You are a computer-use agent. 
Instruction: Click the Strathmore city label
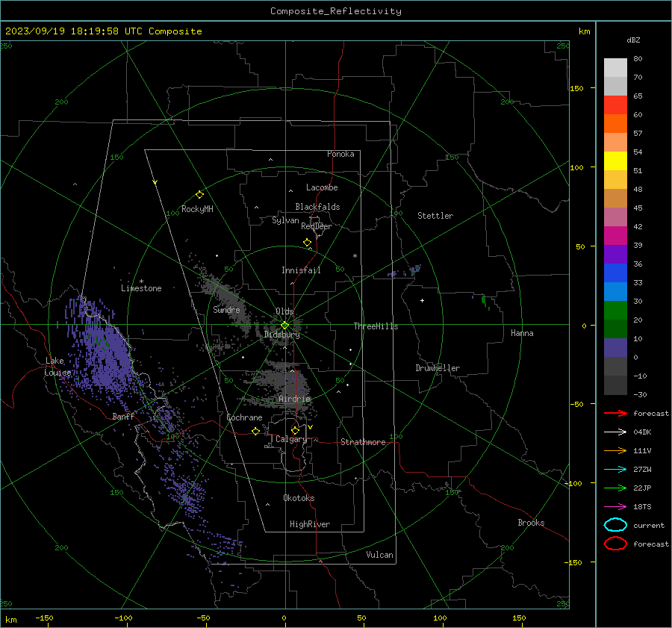[x=363, y=442]
